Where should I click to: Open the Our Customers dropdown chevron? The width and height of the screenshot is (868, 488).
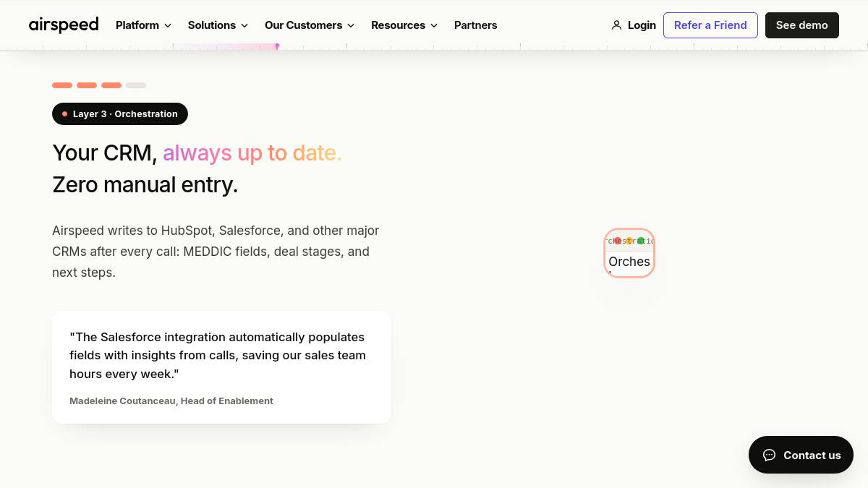(351, 25)
